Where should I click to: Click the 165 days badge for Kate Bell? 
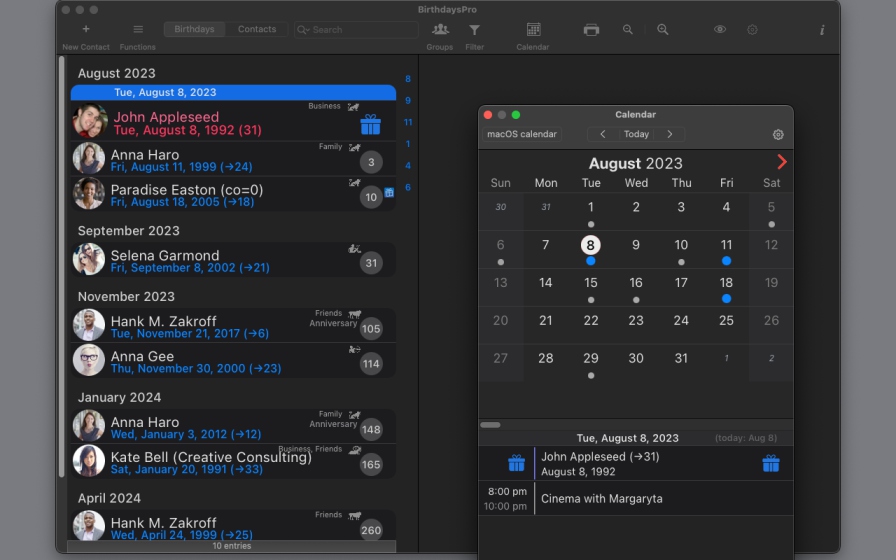pos(371,465)
